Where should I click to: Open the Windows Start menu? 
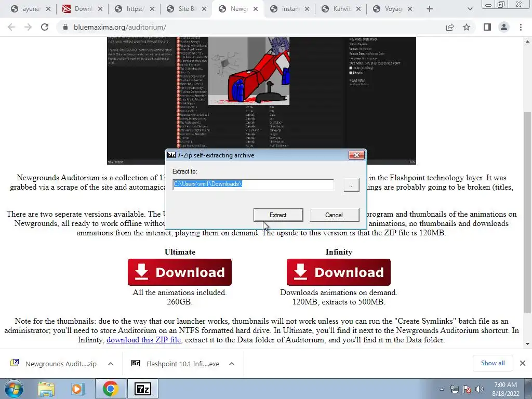14,389
